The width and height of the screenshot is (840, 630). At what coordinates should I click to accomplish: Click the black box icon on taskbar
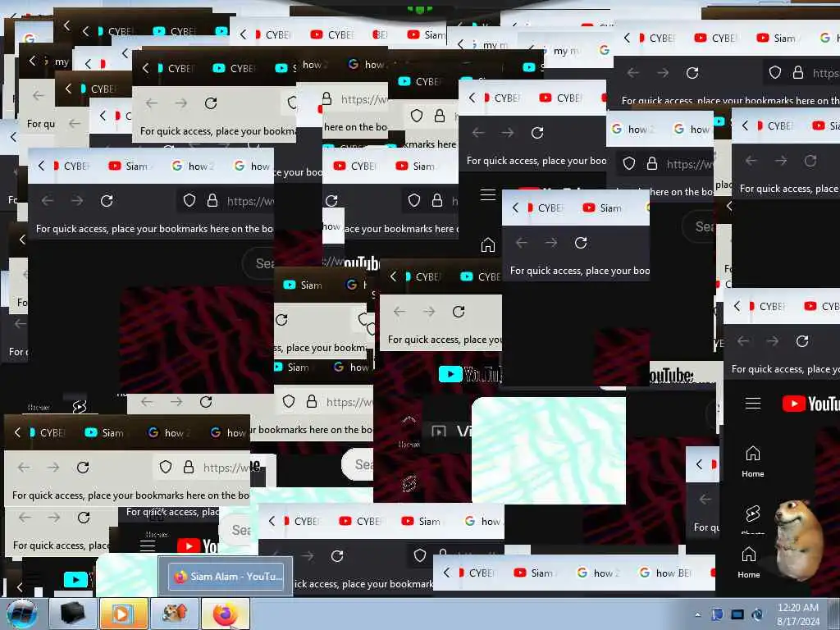(x=73, y=614)
